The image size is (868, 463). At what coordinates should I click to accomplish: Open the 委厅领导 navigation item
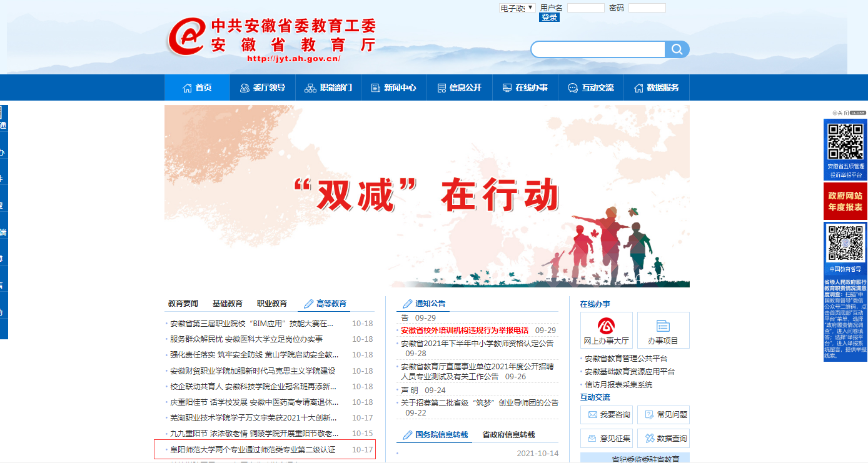[x=263, y=87]
